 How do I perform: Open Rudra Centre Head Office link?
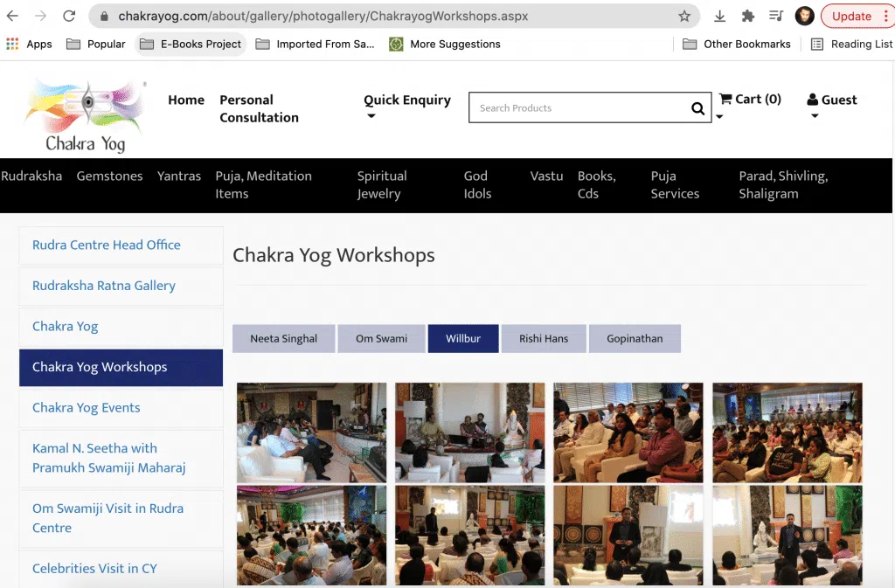121,246
